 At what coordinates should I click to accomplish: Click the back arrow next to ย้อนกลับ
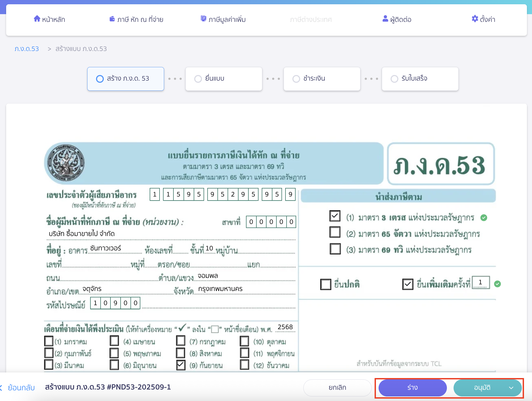[x=2, y=387]
